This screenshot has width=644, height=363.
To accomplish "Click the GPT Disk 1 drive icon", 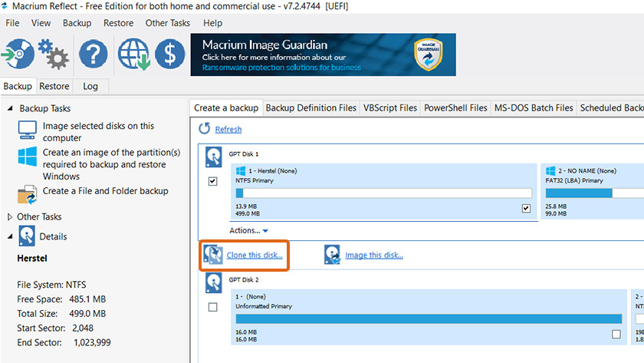I will (x=214, y=157).
